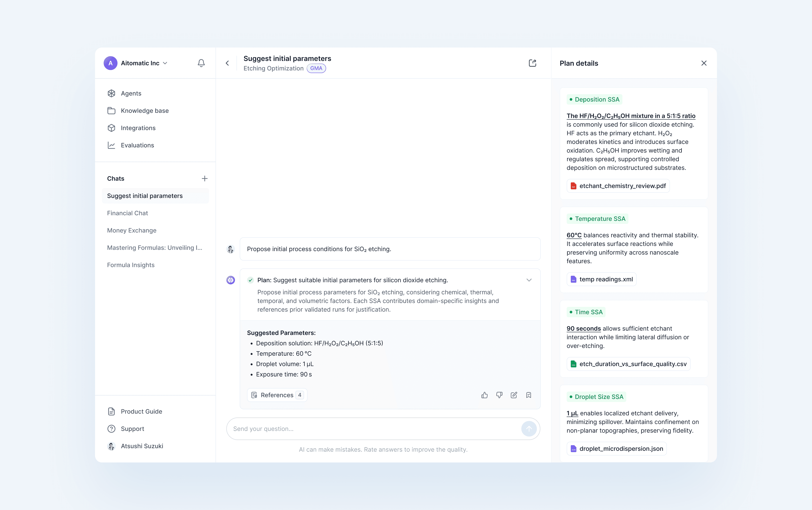Click the Droplet volume: 1 µL bullet
The height and width of the screenshot is (510, 812).
(285, 364)
